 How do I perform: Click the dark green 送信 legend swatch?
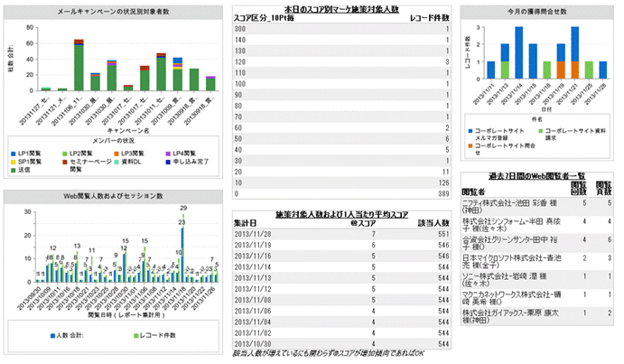pyautogui.click(x=14, y=170)
